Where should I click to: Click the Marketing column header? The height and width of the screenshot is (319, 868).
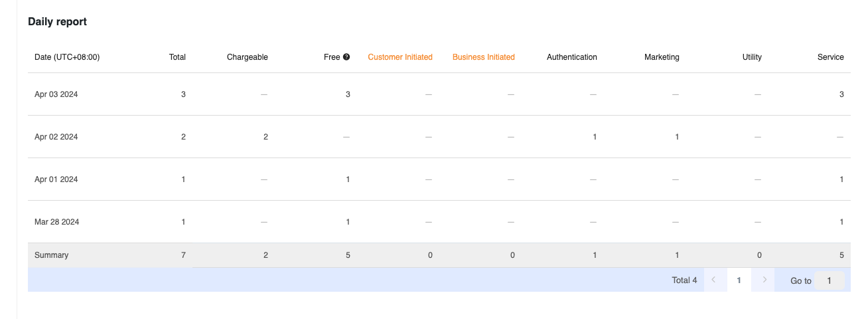pos(662,57)
